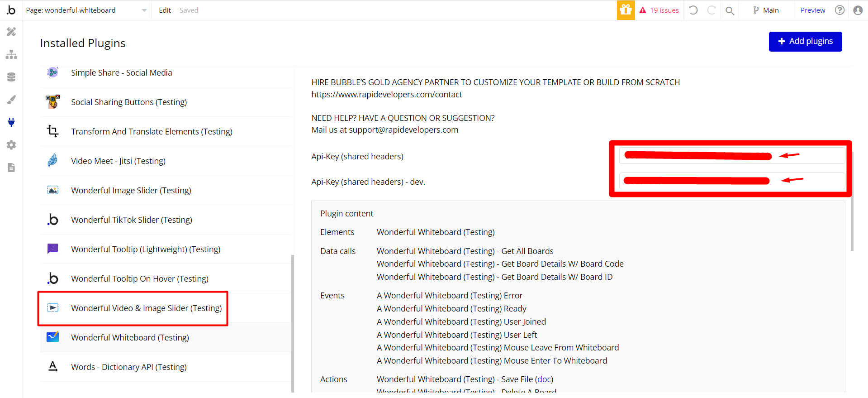Click the redo arrow icon
Image resolution: width=868 pixels, height=398 pixels.
coord(711,10)
